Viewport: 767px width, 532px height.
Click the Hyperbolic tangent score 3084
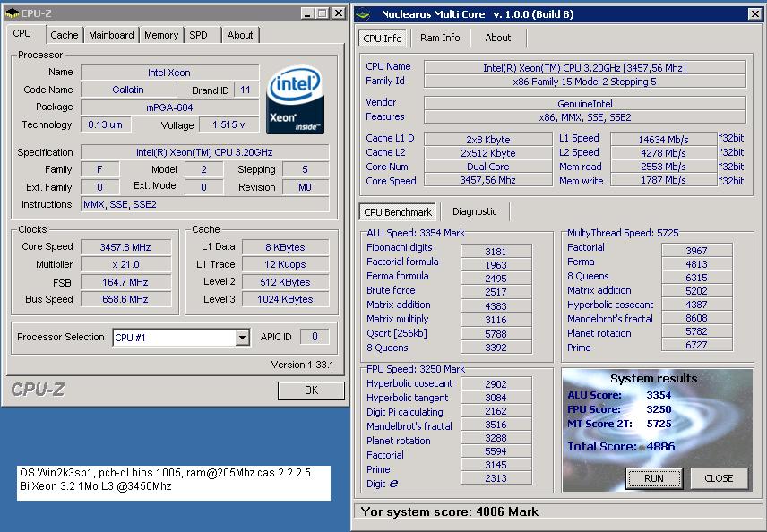coord(496,398)
